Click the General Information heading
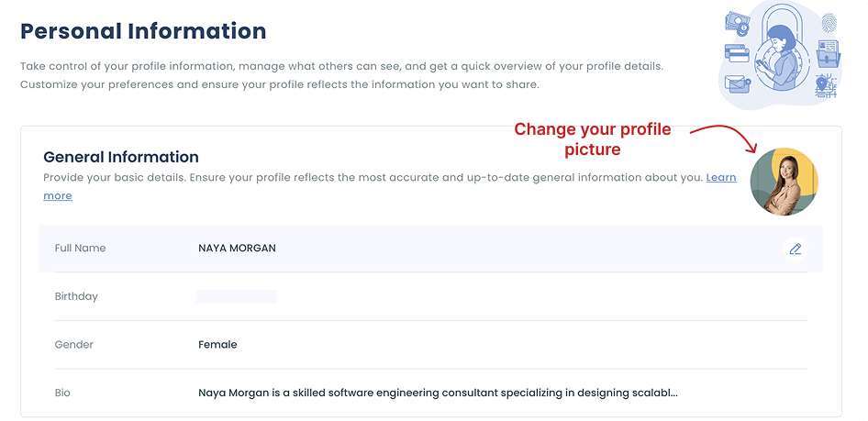Screen dimensions: 868x421 pyautogui.click(x=121, y=157)
